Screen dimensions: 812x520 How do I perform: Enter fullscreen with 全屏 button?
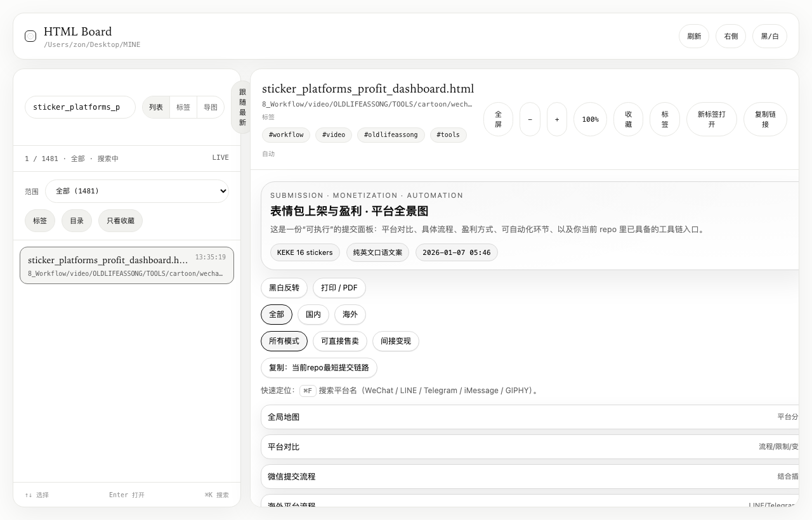click(498, 119)
